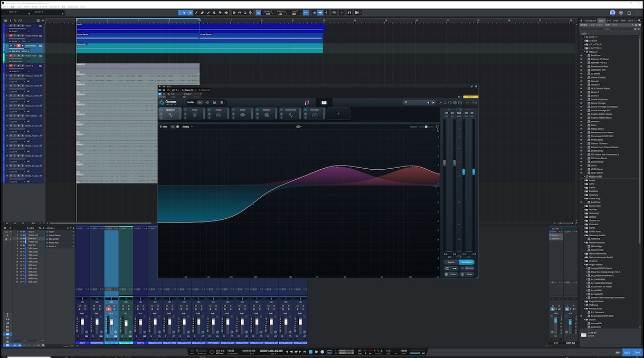Close the Ozone plugin window
Screen dimensions: 644x358
coord(476,86)
